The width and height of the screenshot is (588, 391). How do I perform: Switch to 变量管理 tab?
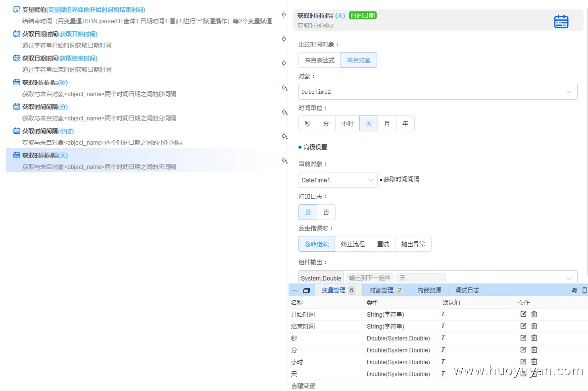click(x=338, y=290)
